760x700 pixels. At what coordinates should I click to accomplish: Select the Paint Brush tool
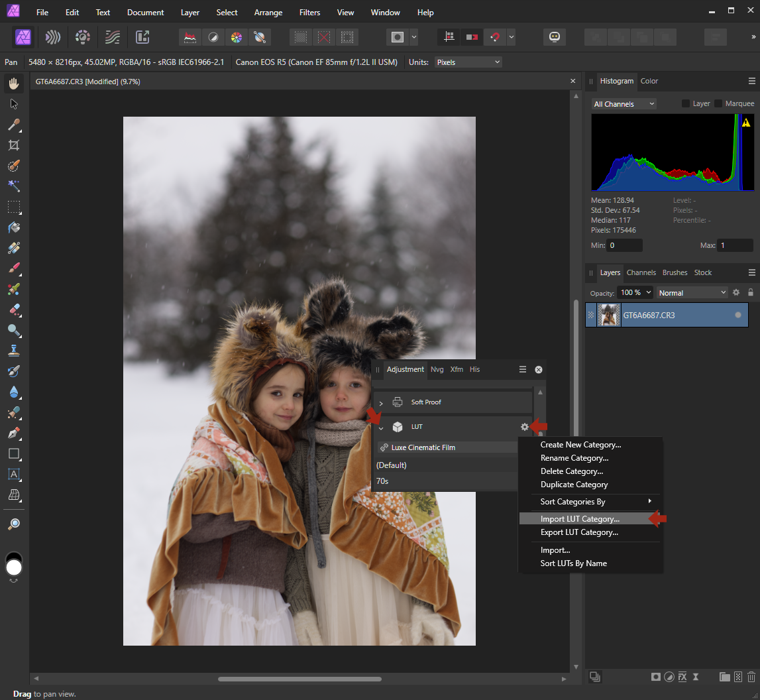pyautogui.click(x=14, y=268)
